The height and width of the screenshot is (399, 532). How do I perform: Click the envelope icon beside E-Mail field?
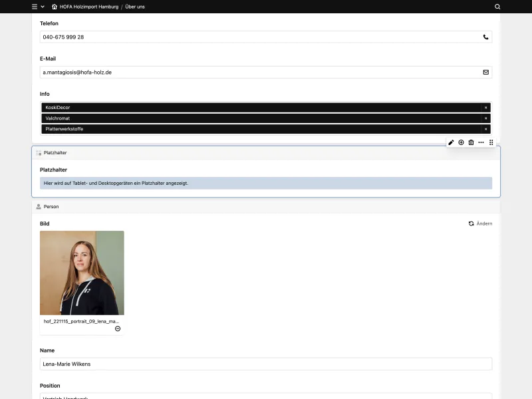point(485,72)
